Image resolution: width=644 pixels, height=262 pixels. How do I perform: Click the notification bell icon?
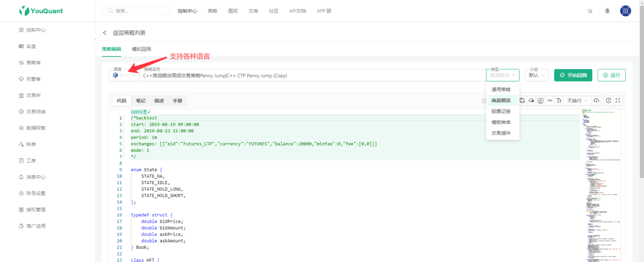coord(607,11)
